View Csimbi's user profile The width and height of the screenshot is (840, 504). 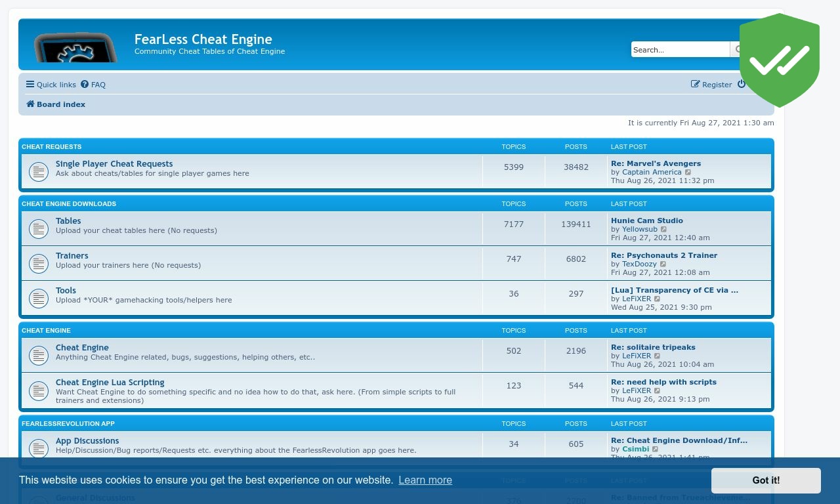[x=635, y=449]
